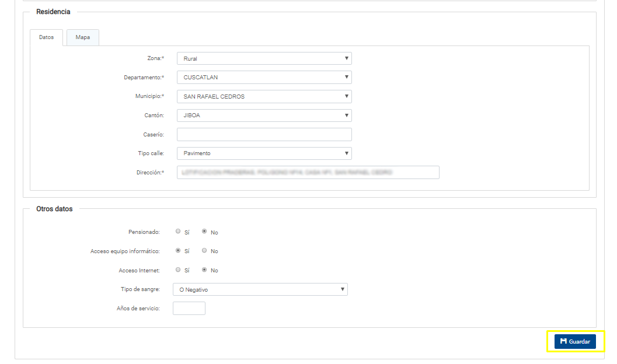Viewport: 617px width, 364px height.
Task: Click the empty Caserío text field
Action: point(264,135)
